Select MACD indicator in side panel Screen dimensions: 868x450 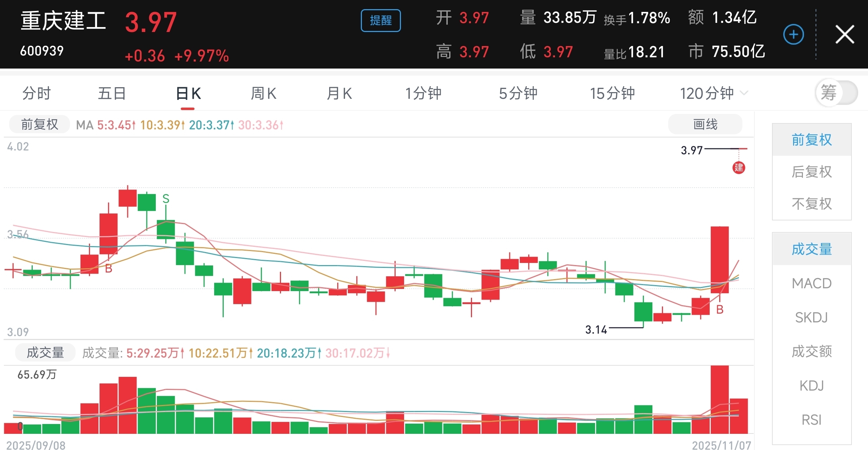pyautogui.click(x=811, y=283)
